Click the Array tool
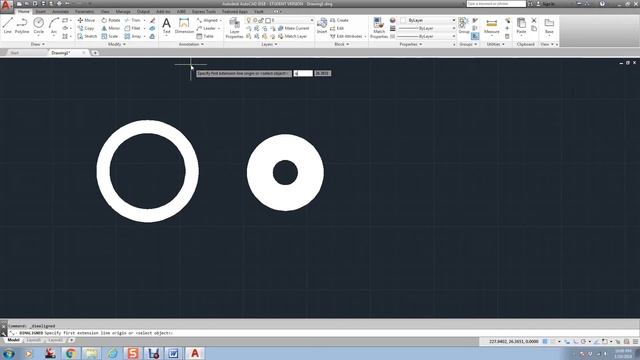The height and width of the screenshot is (360, 640). coord(133,36)
